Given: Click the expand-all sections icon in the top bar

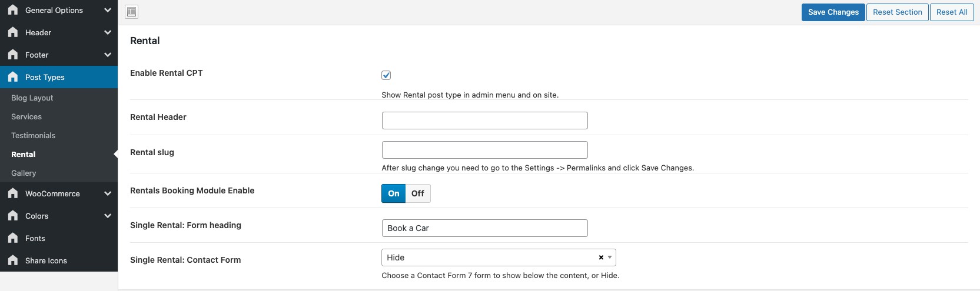Looking at the screenshot, I should click(x=132, y=12).
